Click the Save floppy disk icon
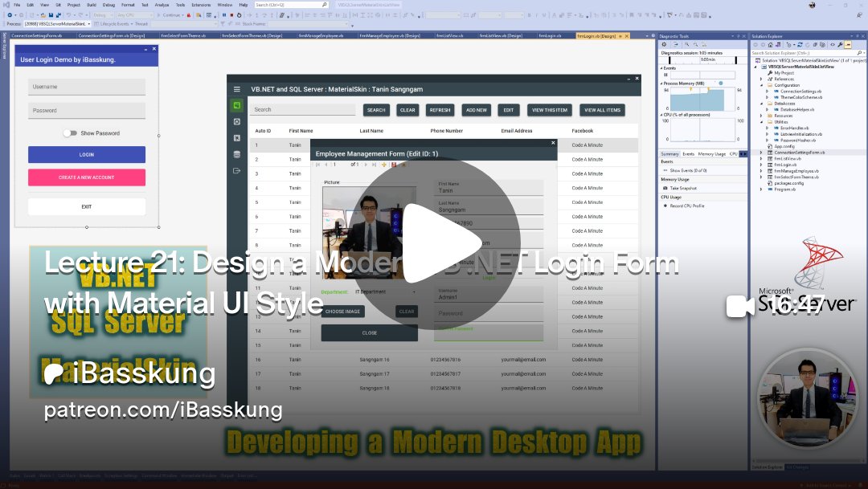The image size is (868, 489). [51, 15]
